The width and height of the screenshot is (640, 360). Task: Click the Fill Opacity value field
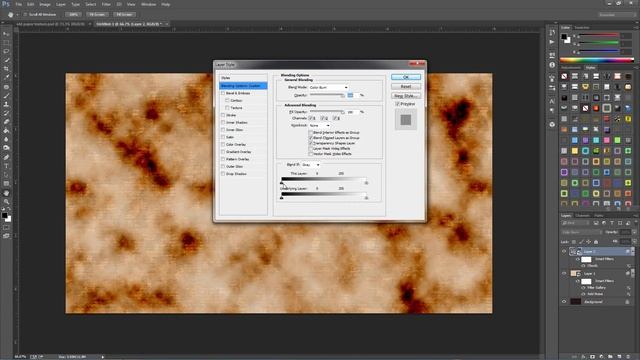(352, 112)
